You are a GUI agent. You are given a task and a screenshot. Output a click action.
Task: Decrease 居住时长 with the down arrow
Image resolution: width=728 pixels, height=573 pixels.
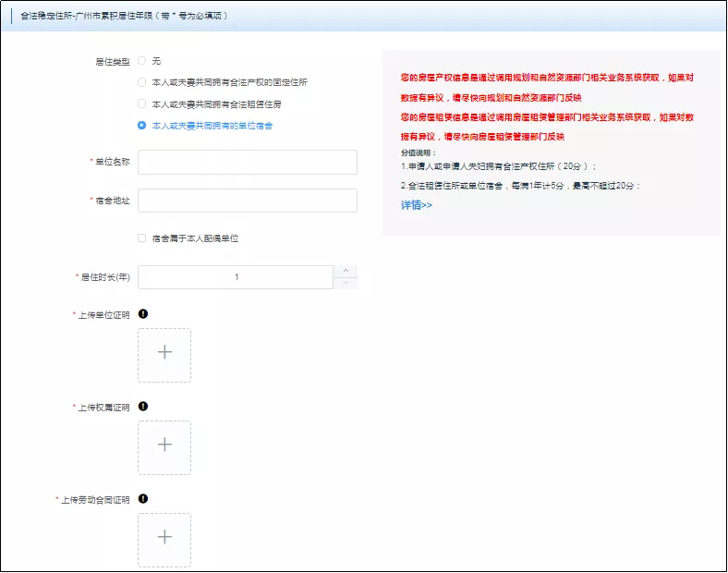(x=346, y=283)
